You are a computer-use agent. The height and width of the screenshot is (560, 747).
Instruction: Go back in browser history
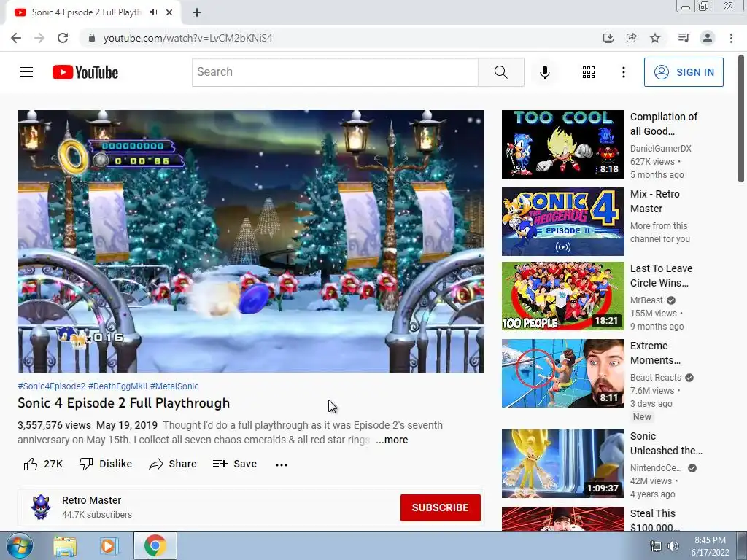16,38
